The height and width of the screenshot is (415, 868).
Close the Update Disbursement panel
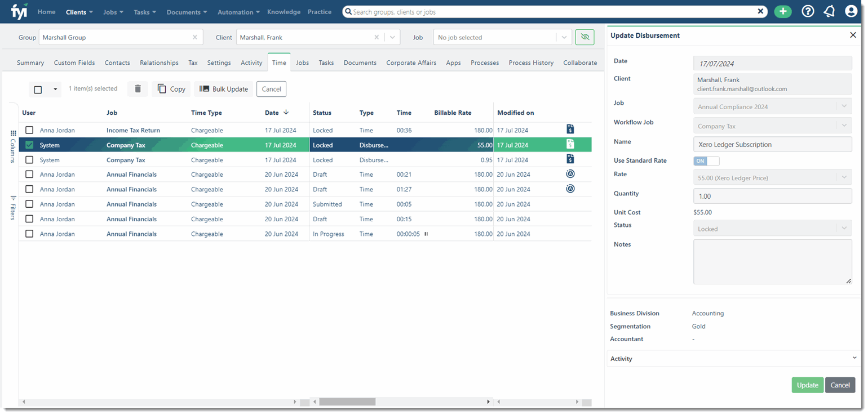[x=852, y=35]
